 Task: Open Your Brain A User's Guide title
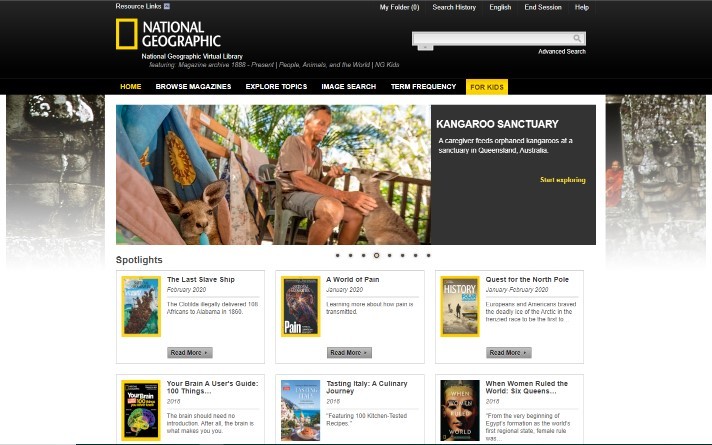213,387
